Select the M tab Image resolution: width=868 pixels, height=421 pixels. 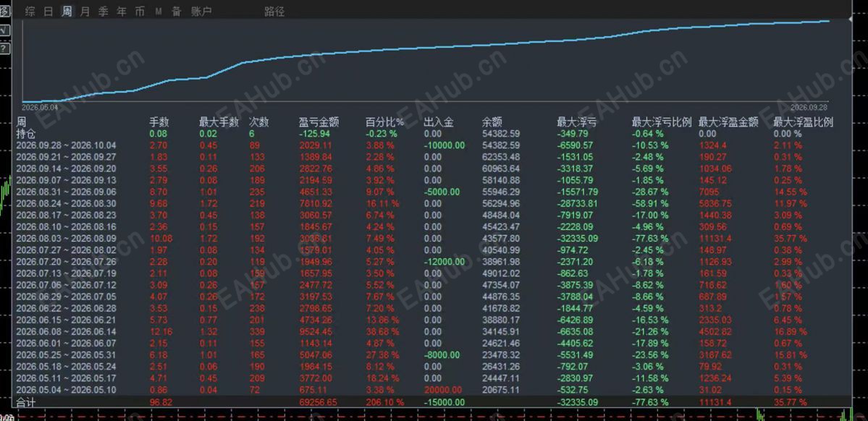point(159,11)
